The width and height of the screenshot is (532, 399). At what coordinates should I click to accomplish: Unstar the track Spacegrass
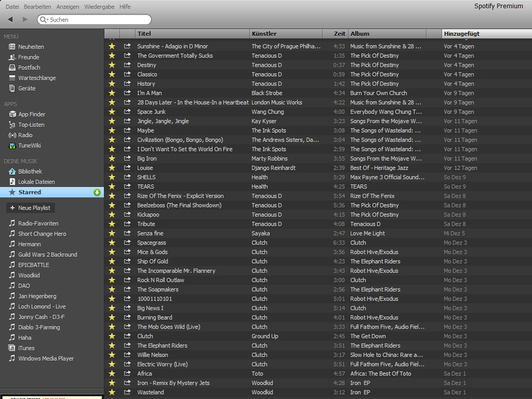point(112,243)
